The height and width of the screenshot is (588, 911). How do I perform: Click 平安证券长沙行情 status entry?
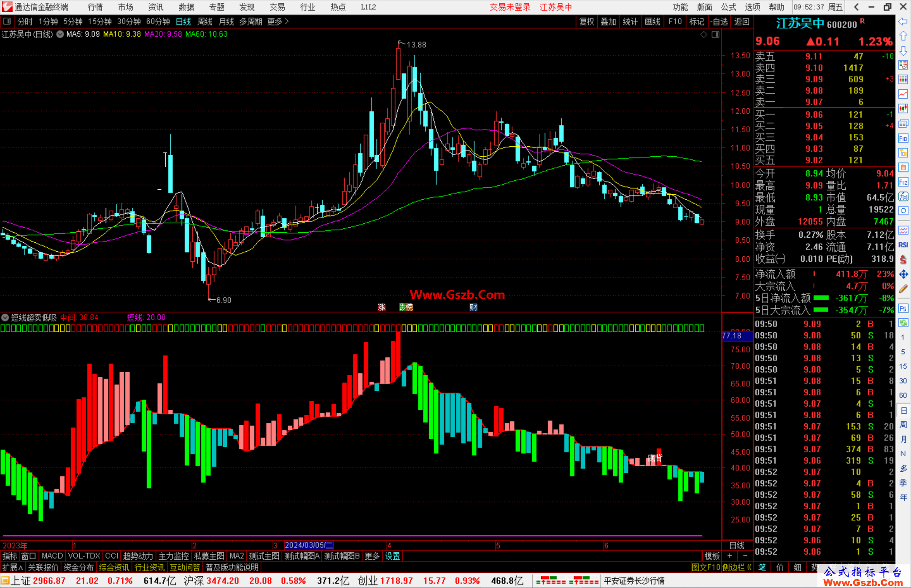tap(634, 581)
